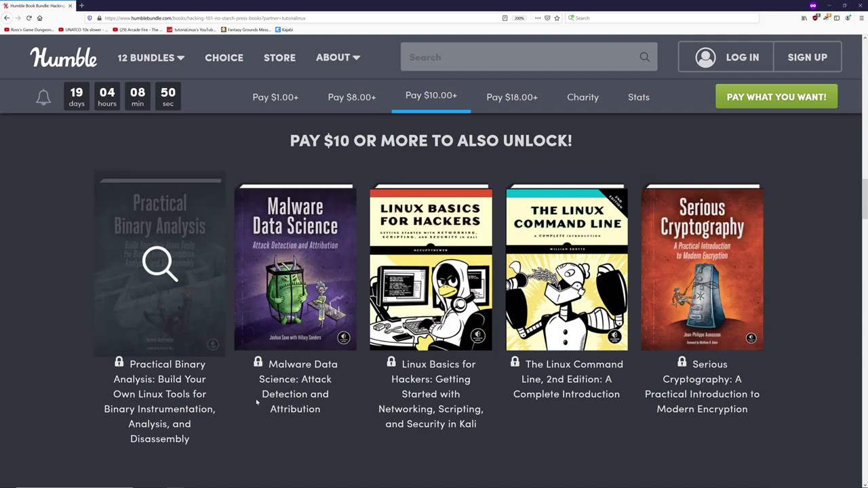Open the Library icon in toolbar
This screenshot has width=868, height=488.
click(804, 18)
